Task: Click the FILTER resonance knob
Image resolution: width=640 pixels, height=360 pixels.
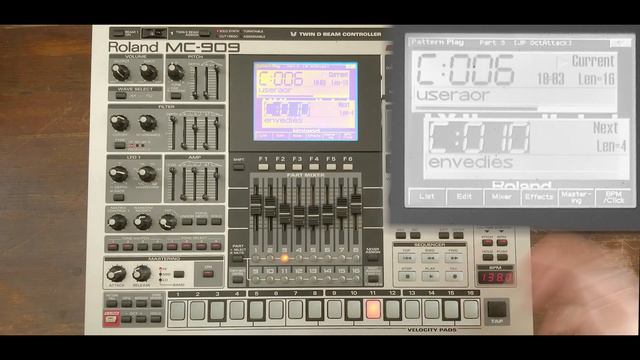Action: 147,123
